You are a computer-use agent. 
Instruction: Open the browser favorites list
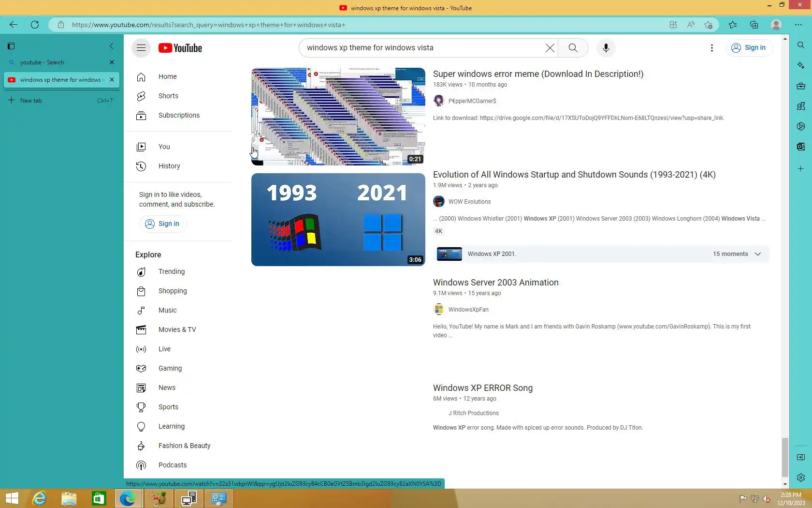[x=733, y=25]
